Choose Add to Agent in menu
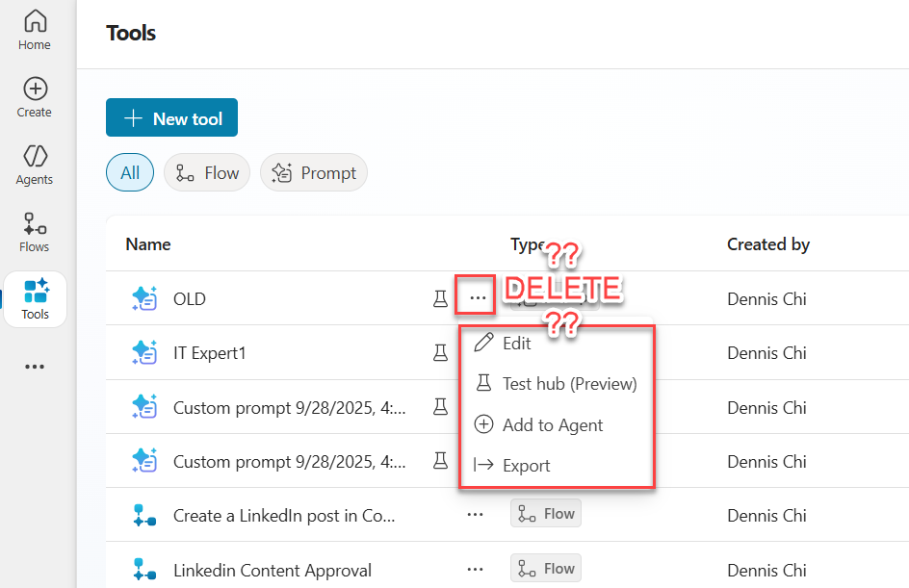The height and width of the screenshot is (588, 909). (553, 424)
